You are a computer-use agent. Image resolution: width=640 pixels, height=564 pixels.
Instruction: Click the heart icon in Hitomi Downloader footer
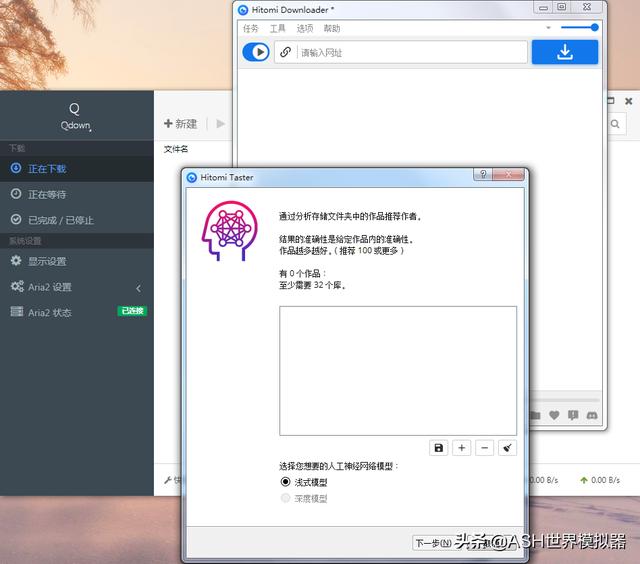(x=554, y=415)
